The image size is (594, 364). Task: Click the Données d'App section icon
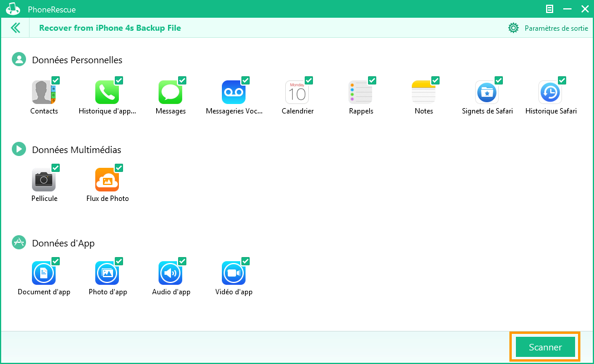[19, 242]
